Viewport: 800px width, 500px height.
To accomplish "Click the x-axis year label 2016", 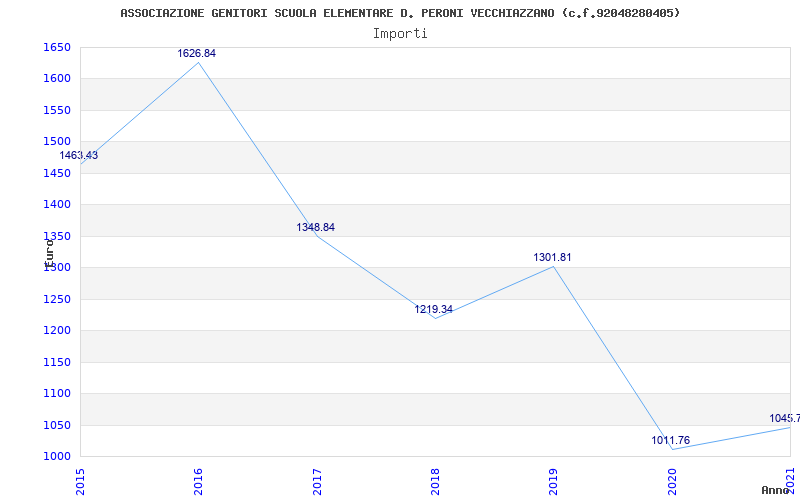I will coord(198,482).
